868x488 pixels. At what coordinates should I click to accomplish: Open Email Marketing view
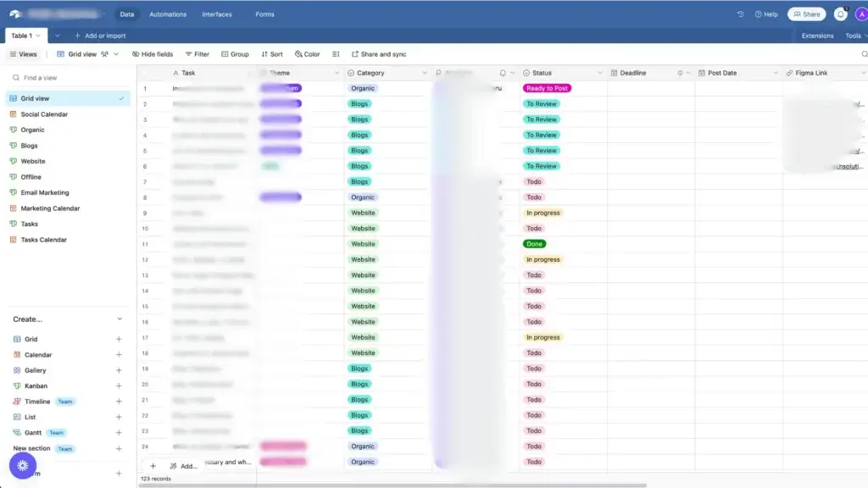pyautogui.click(x=45, y=192)
